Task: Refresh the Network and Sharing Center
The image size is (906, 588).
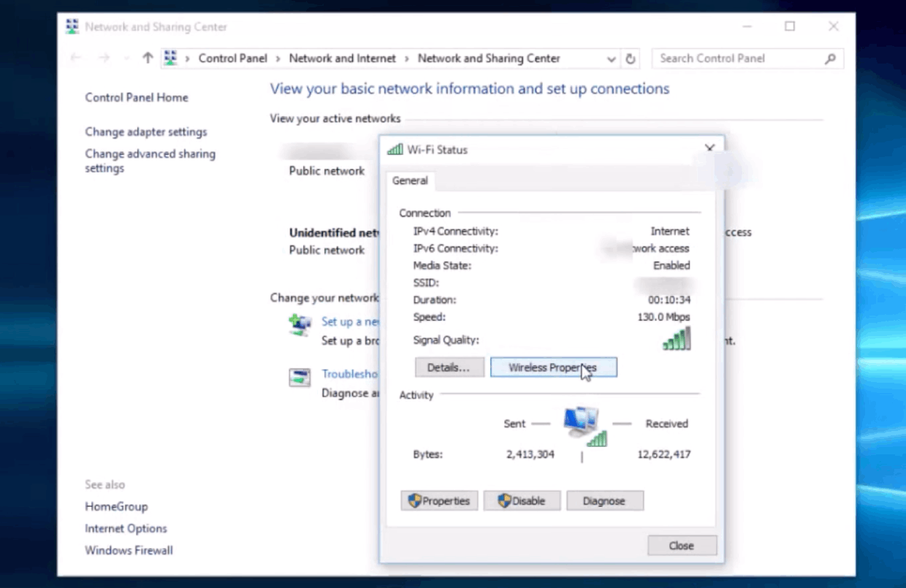Action: pyautogui.click(x=631, y=58)
